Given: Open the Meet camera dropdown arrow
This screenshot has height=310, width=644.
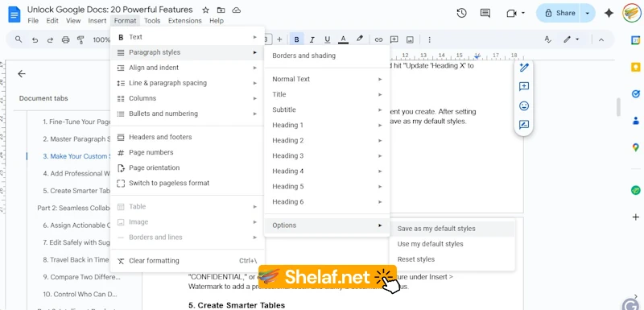Looking at the screenshot, I should pyautogui.click(x=523, y=13).
